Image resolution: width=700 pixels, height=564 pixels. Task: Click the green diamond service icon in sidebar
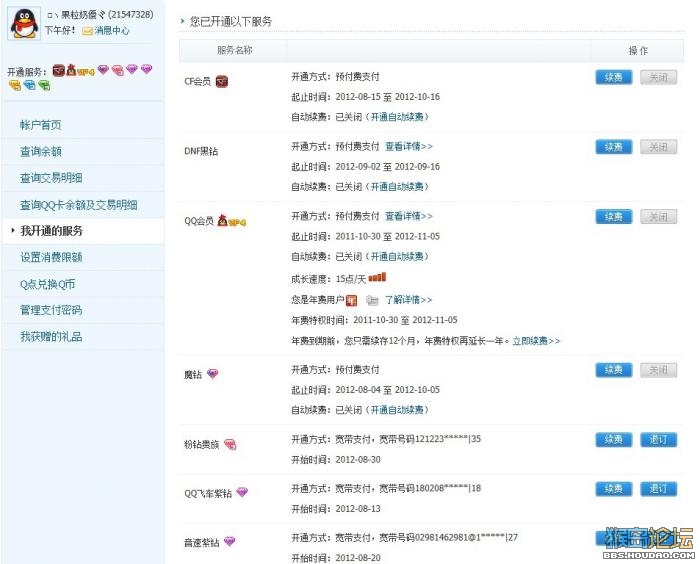[x=44, y=85]
